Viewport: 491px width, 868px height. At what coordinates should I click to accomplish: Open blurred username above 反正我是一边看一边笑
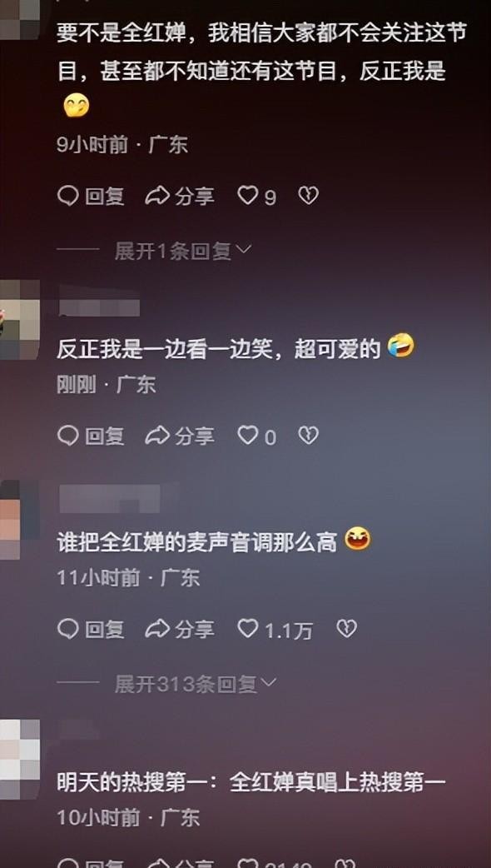coord(99,306)
